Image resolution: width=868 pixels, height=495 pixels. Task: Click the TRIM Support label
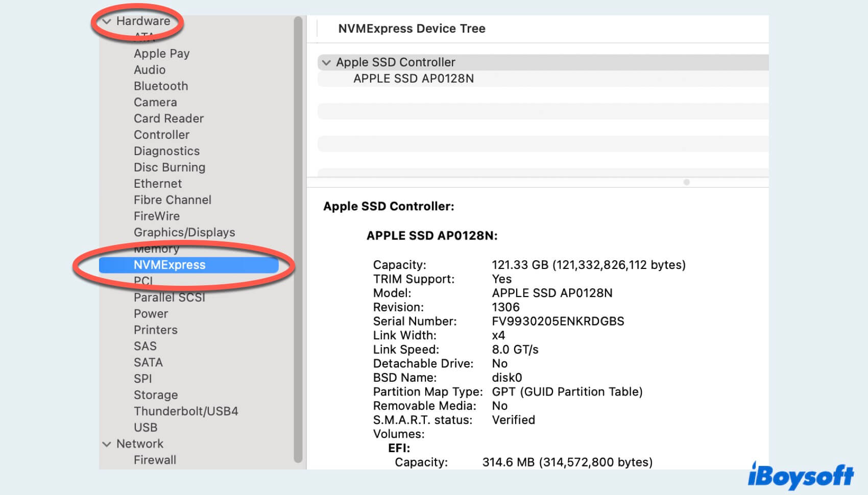tap(414, 279)
